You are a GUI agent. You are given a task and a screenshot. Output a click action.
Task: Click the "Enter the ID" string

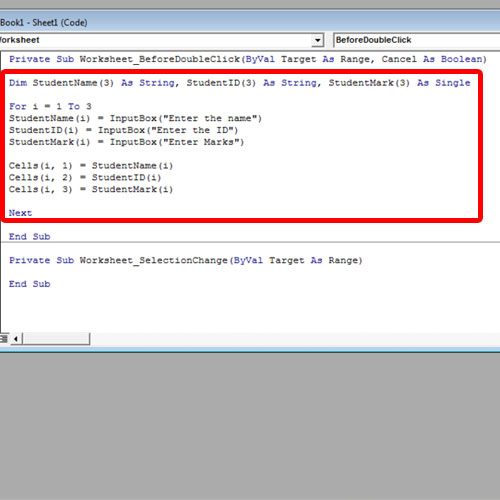[x=194, y=130]
